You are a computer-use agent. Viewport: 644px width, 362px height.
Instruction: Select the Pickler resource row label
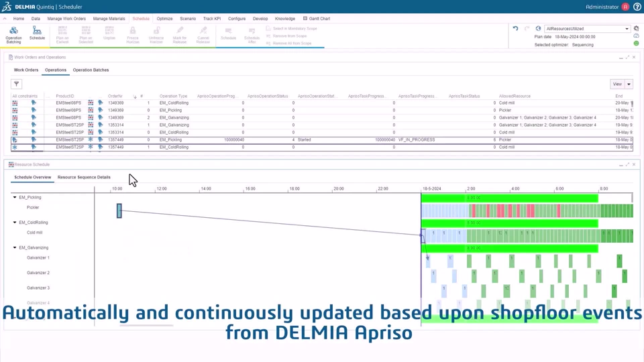(33, 208)
